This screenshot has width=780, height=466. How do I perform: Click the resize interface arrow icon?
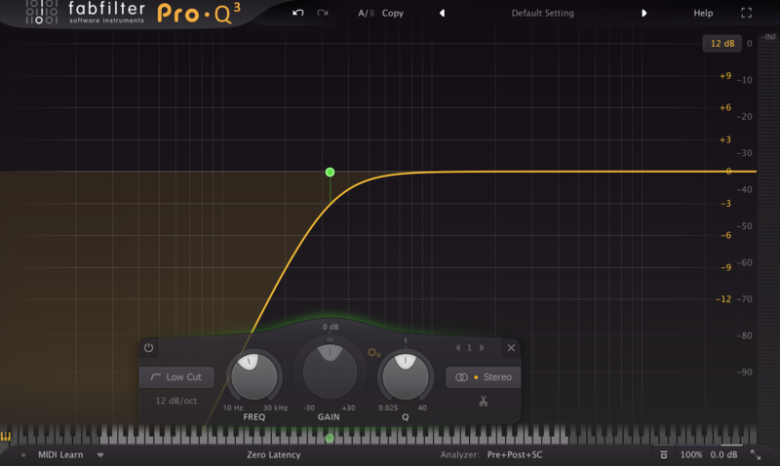point(756,455)
